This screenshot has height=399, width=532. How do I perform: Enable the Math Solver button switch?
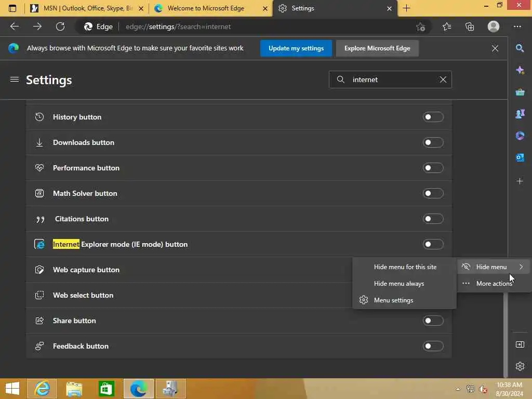pos(433,193)
